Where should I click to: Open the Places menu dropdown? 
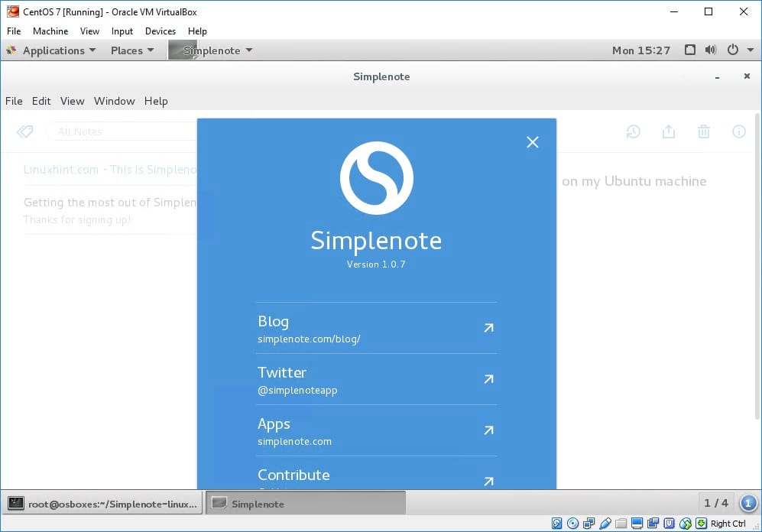pyautogui.click(x=132, y=50)
